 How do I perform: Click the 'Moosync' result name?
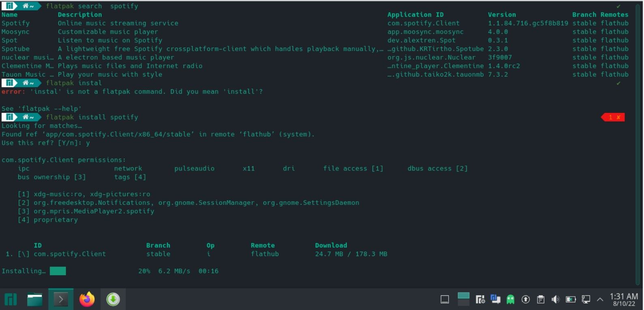pos(15,32)
